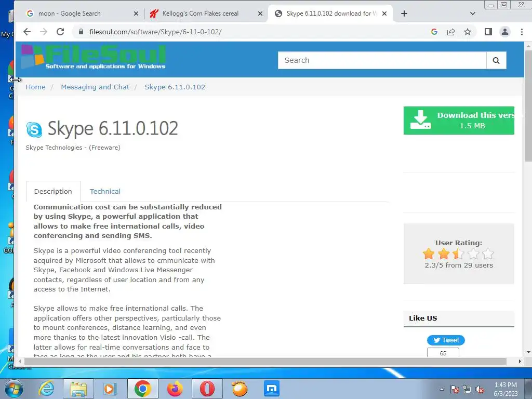This screenshot has width=532, height=399.
Task: Click the Chrome taskbar icon
Action: pos(142,389)
